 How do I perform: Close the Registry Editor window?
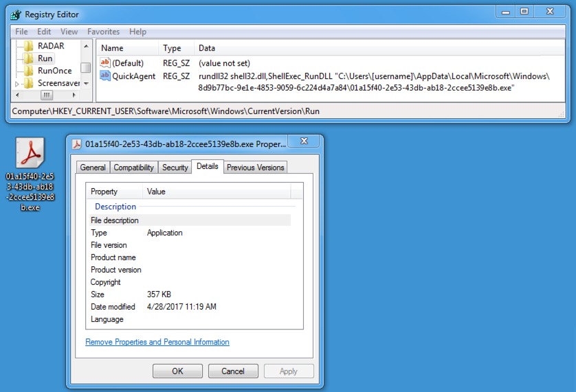pyautogui.click(x=550, y=12)
